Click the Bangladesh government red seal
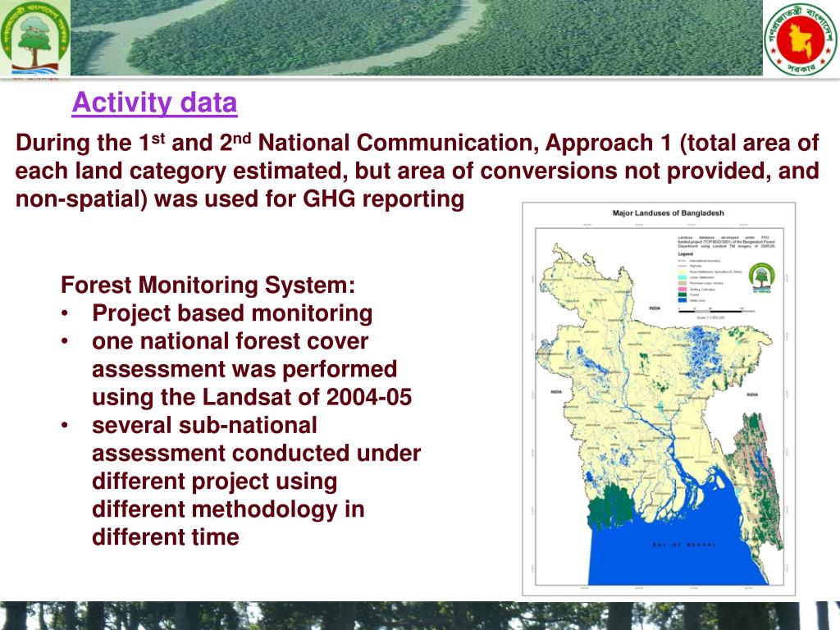Image resolution: width=840 pixels, height=630 pixels. pyautogui.click(x=801, y=39)
